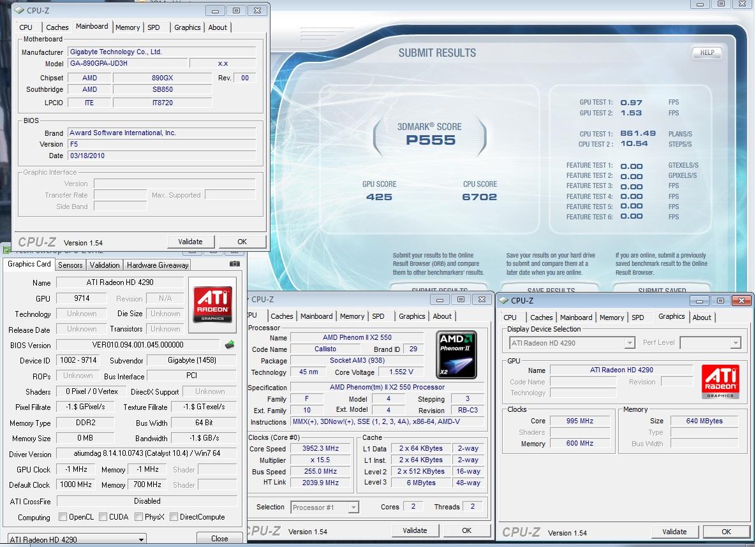756x547 pixels.
Task: Click the ATI CrossFire Disabled field
Action: pos(147,500)
